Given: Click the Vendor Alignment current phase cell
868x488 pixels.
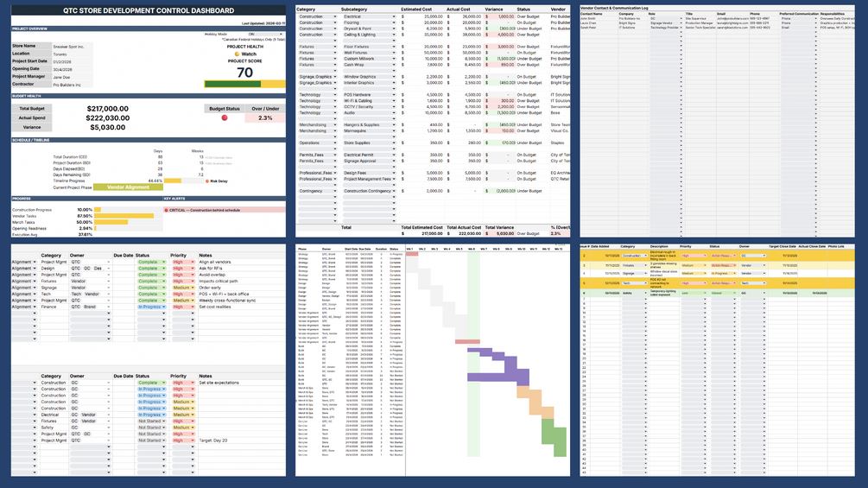Looking at the screenshot, I should (x=128, y=187).
